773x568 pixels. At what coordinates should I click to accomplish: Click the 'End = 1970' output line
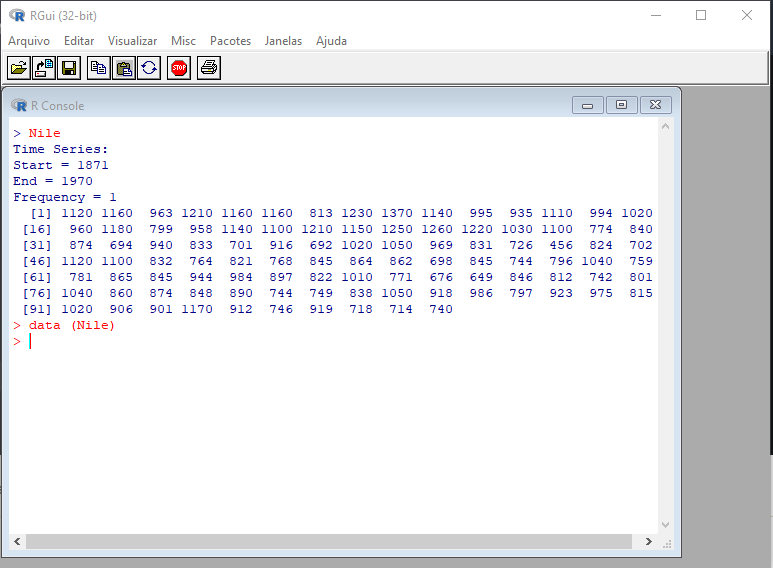click(53, 181)
